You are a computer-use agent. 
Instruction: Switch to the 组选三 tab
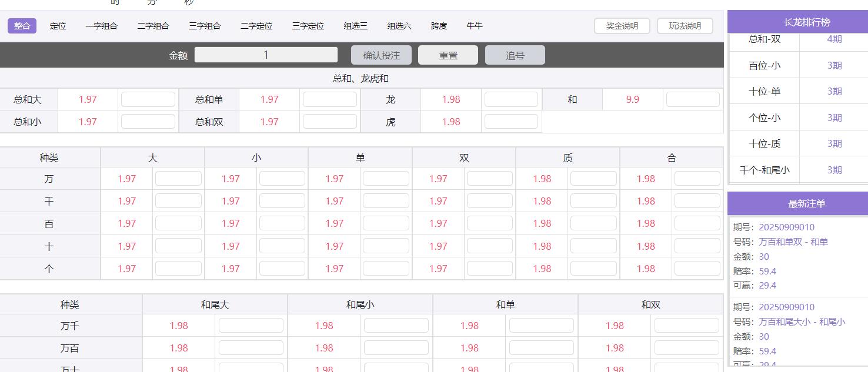[353, 26]
